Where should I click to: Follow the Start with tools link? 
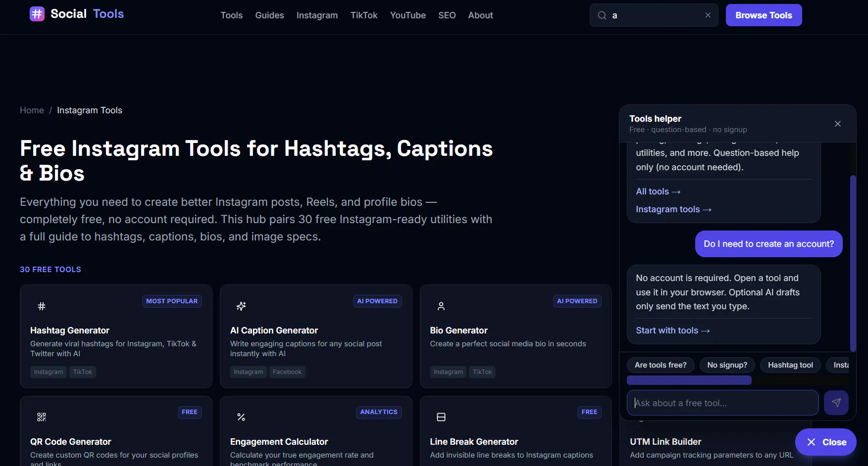point(672,330)
